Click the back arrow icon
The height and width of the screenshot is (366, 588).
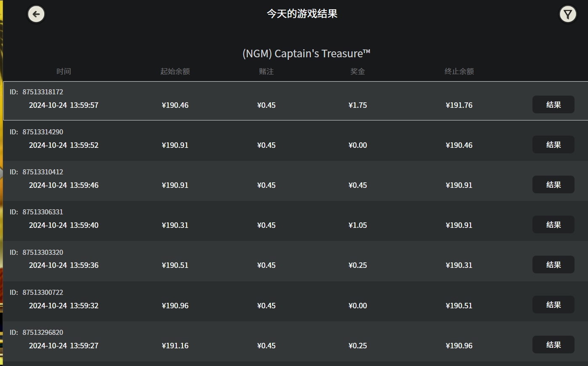pos(36,14)
